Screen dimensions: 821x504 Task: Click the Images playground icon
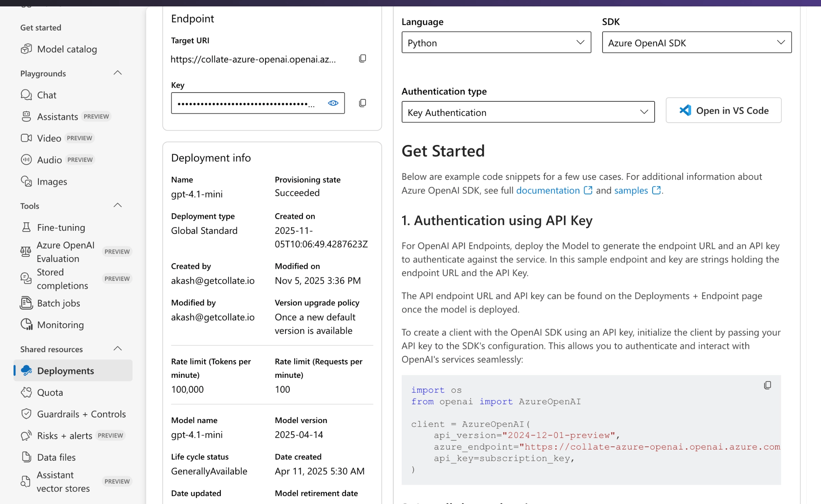(26, 181)
